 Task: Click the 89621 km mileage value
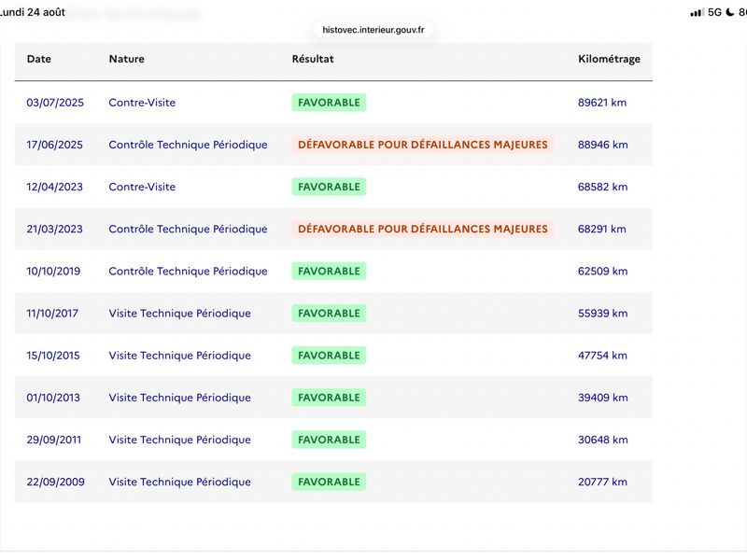point(602,103)
